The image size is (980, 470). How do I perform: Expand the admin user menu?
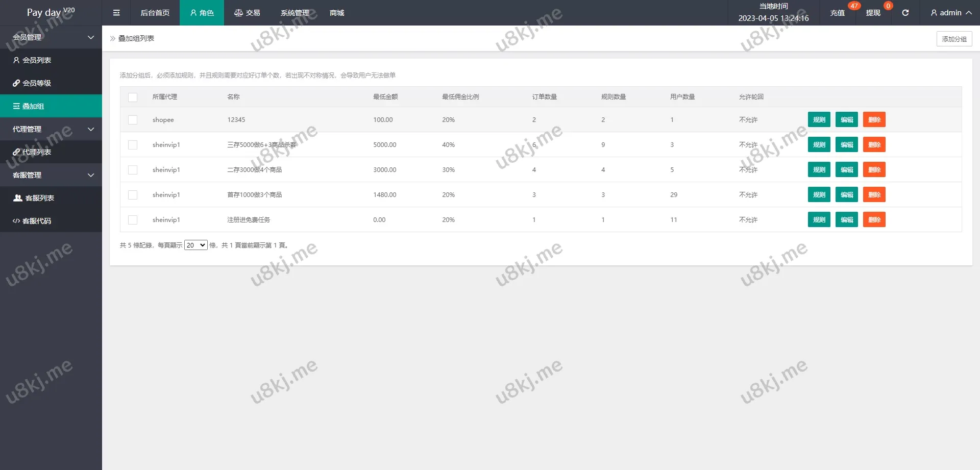[x=950, y=13]
